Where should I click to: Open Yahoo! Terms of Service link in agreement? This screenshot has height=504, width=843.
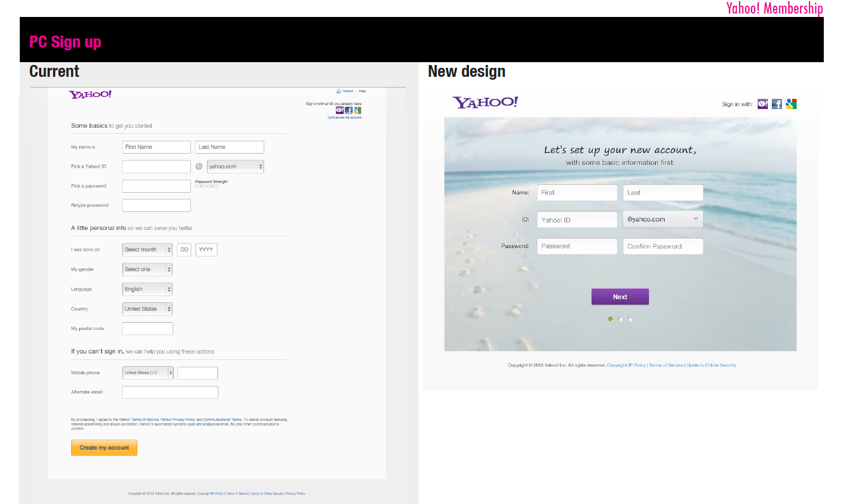coord(139,420)
